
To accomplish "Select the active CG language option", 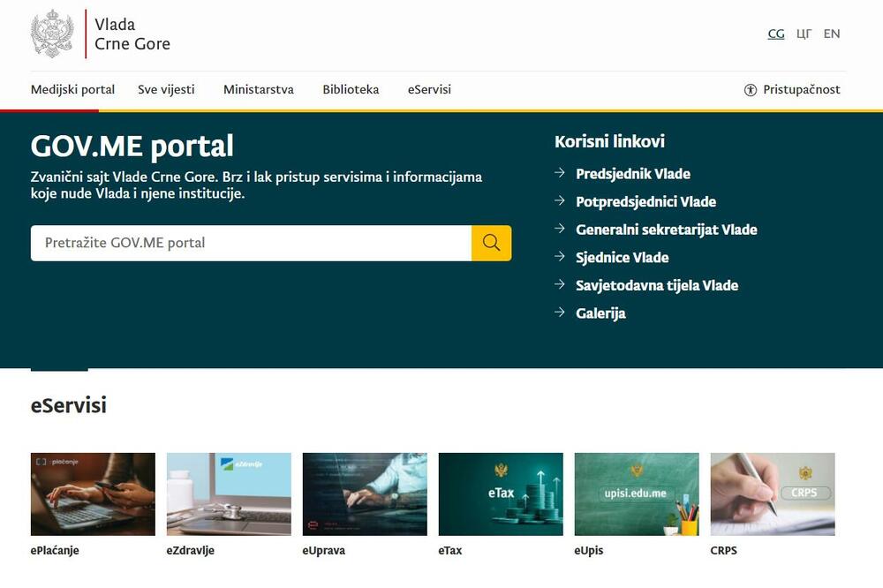I will 775,34.
